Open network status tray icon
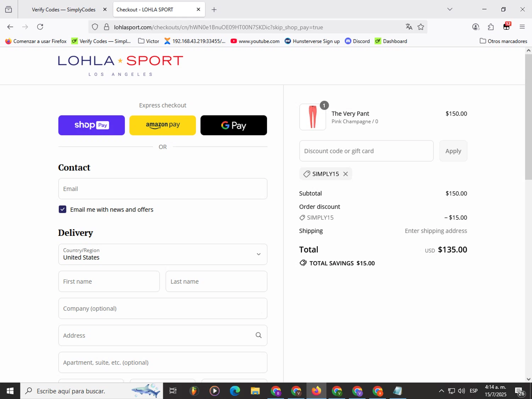This screenshot has height=399, width=532. pos(451,391)
